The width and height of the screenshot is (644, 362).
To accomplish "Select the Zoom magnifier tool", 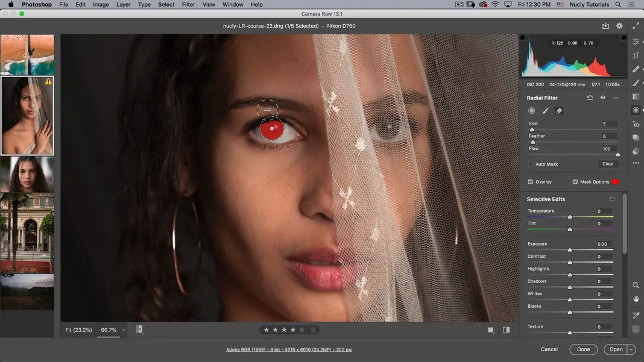I will tap(636, 285).
